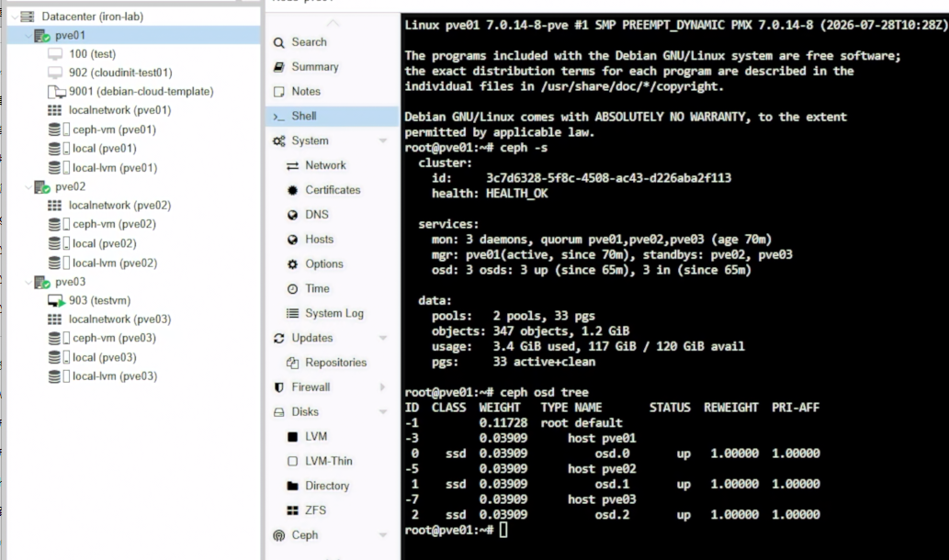Click the Time clock icon
The width and height of the screenshot is (949, 560).
pos(292,289)
